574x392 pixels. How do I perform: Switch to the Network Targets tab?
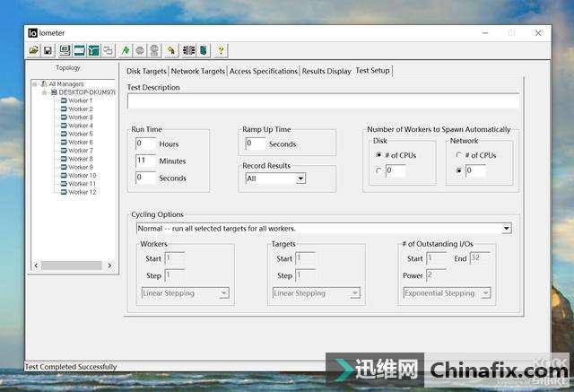[197, 71]
